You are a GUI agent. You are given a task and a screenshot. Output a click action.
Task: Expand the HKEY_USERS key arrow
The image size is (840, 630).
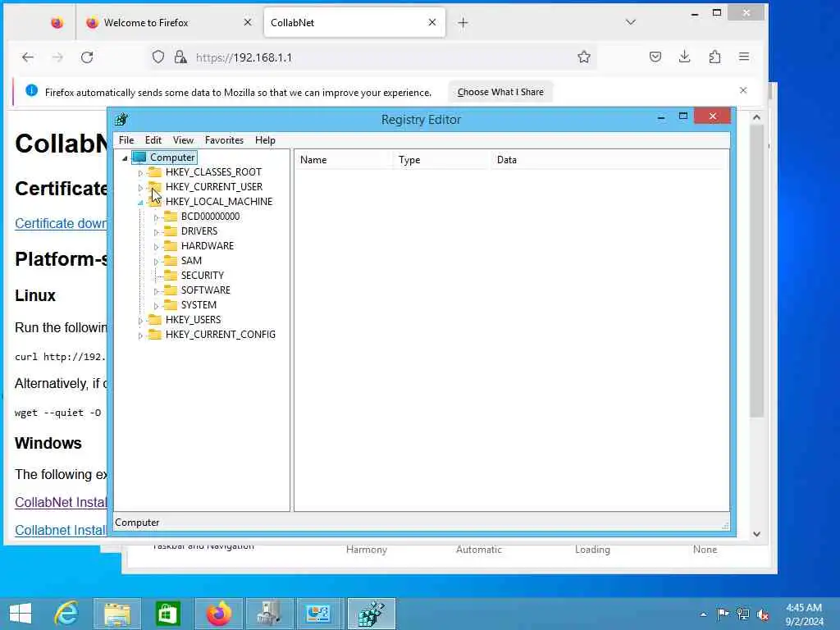click(x=140, y=321)
